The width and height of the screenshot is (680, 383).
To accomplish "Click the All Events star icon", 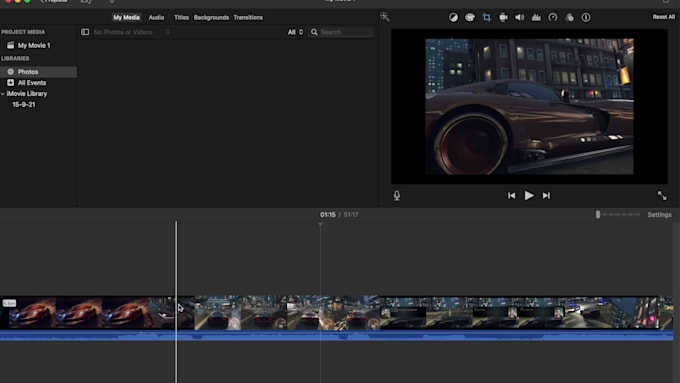I will (x=10, y=82).
